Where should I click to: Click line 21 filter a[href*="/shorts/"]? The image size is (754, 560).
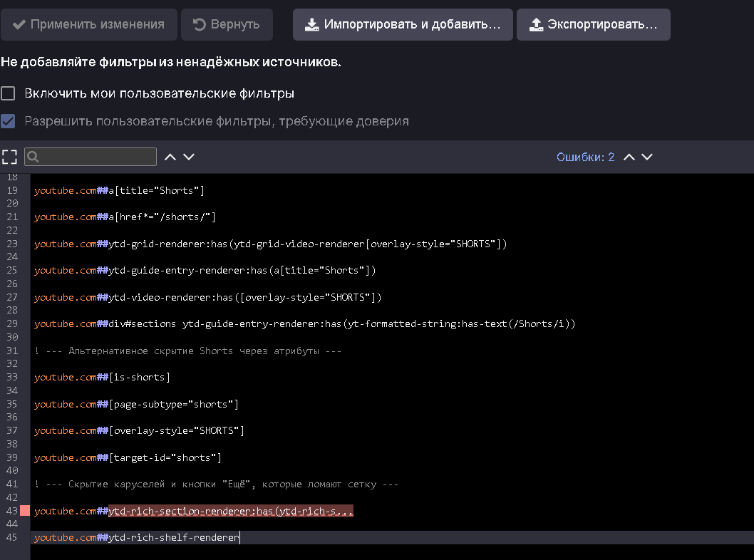(125, 217)
